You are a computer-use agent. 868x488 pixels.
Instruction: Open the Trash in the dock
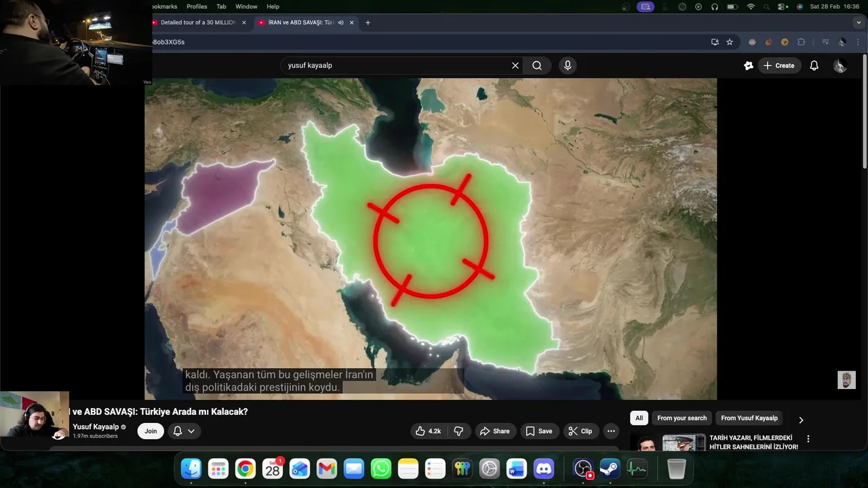(x=677, y=468)
